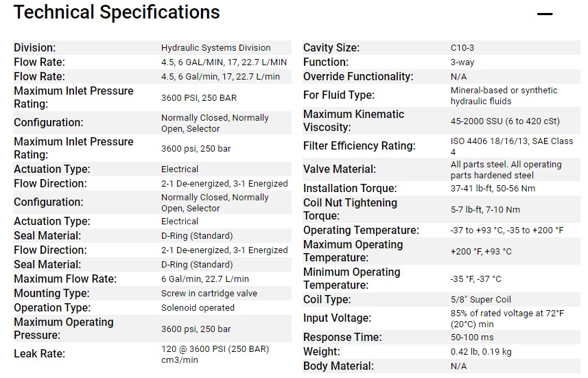Select the Response Time value 50-100 ms
Screen dimensions: 588x378
(472, 337)
